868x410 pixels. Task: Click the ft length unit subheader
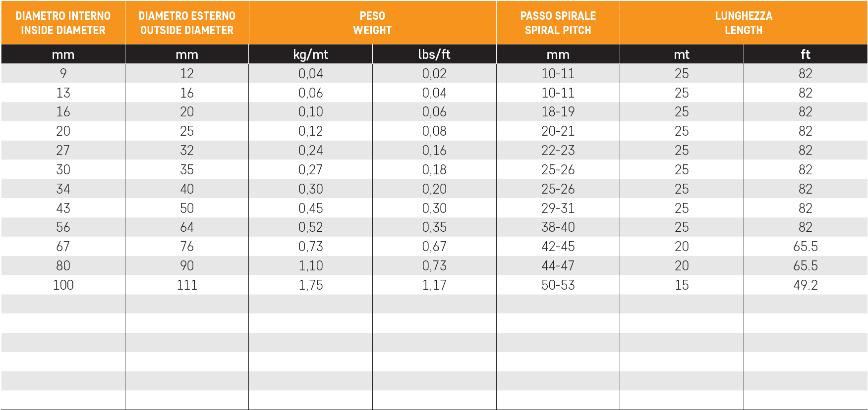806,54
